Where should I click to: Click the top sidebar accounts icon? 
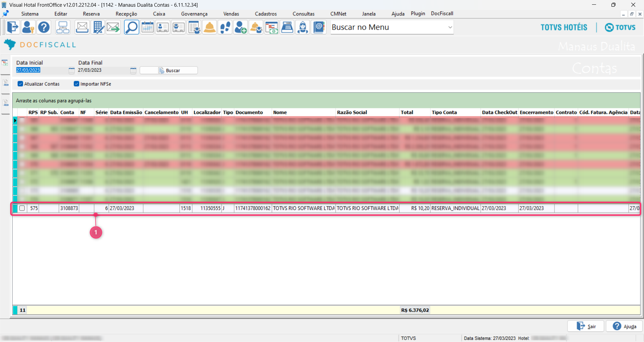click(5, 63)
